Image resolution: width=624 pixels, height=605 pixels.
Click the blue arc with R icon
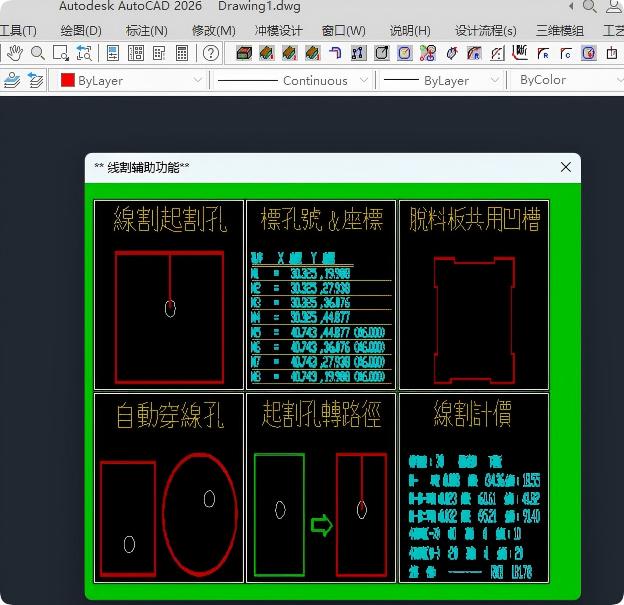(x=474, y=53)
